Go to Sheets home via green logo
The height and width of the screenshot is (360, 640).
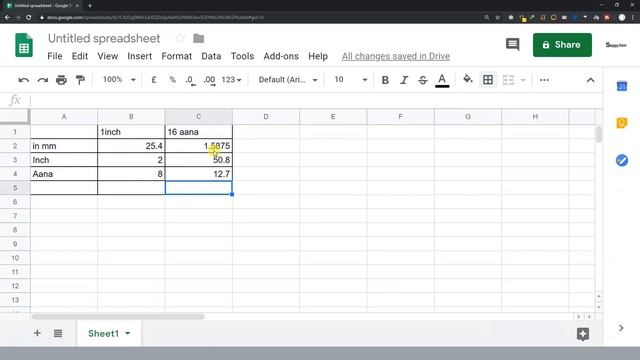point(24,45)
